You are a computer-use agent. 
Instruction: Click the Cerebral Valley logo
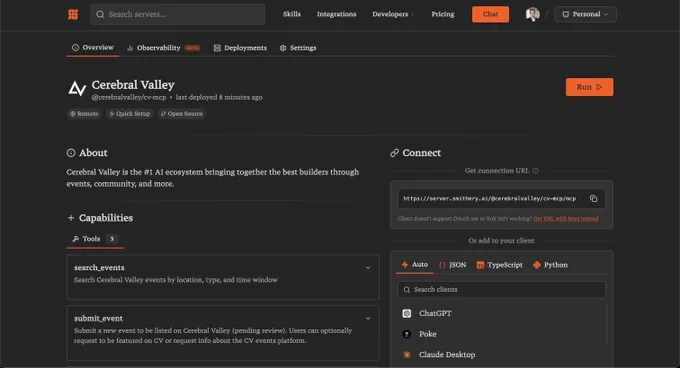point(77,88)
